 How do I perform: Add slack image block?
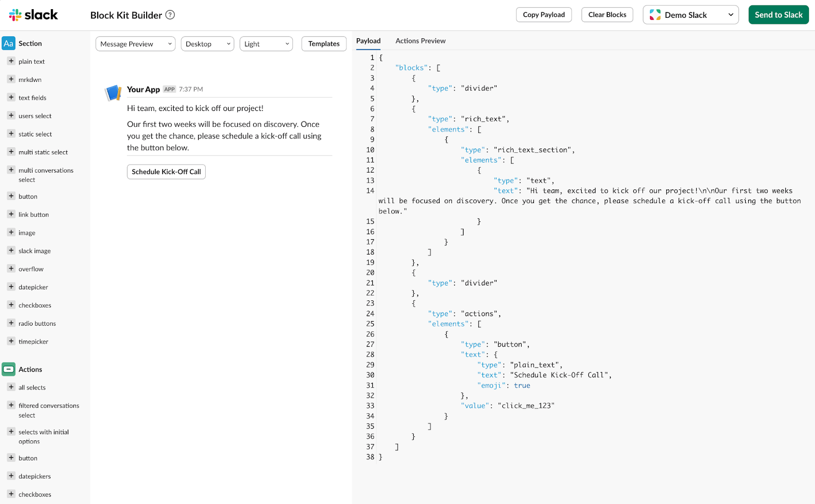[11, 250]
